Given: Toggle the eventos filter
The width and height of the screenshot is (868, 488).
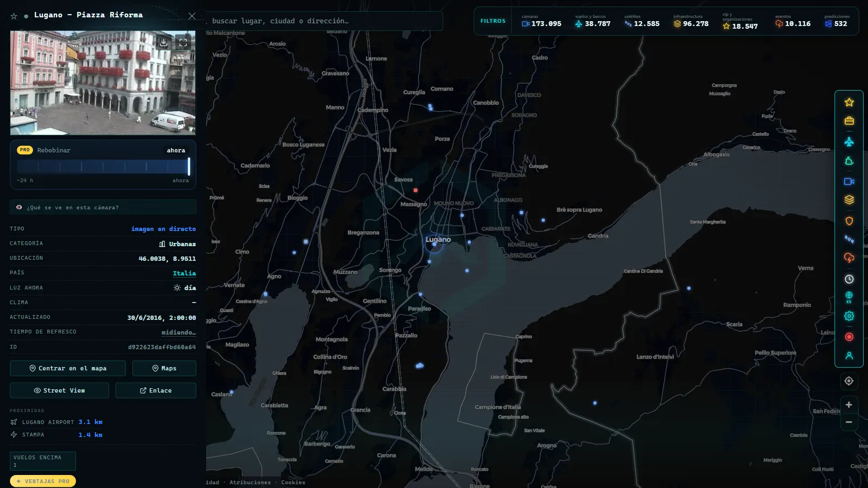Looking at the screenshot, I should 793,21.
